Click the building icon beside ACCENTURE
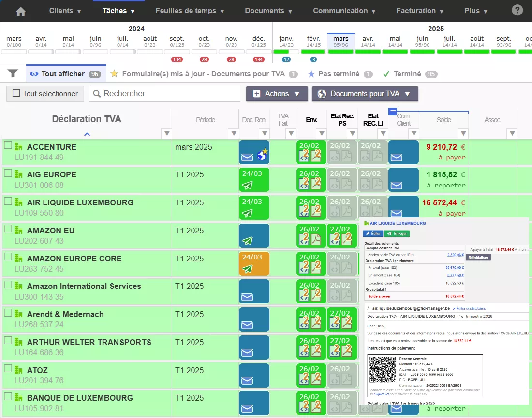The height and width of the screenshot is (418, 532). [x=18, y=147]
